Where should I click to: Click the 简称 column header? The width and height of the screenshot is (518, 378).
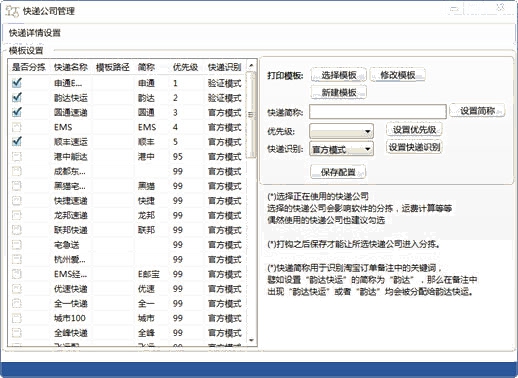pos(146,67)
